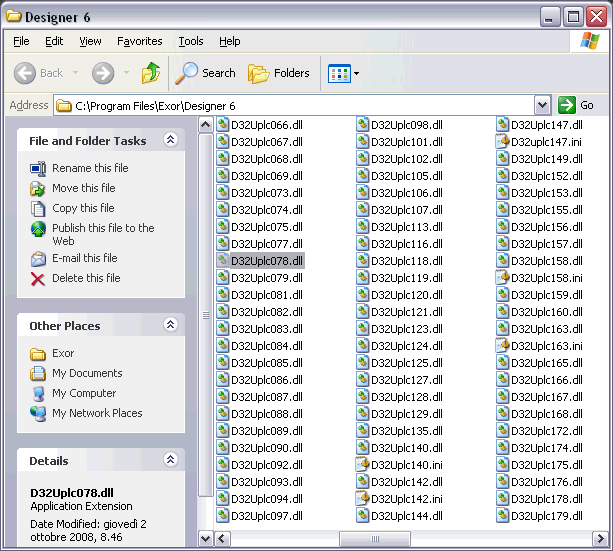Click the horizontal scrollbar thumb
Image resolution: width=613 pixels, height=551 pixels.
[x=375, y=539]
